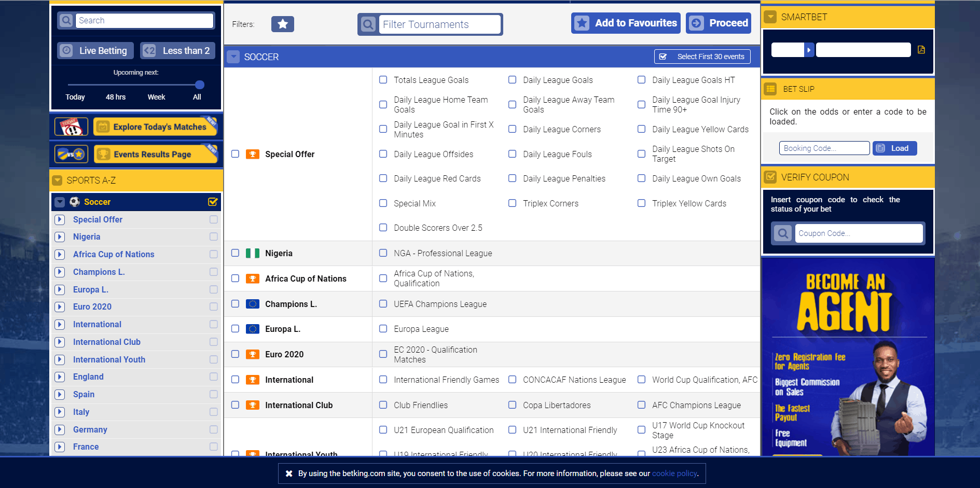Click the Nigeria flag icon
980x488 pixels.
click(x=253, y=253)
